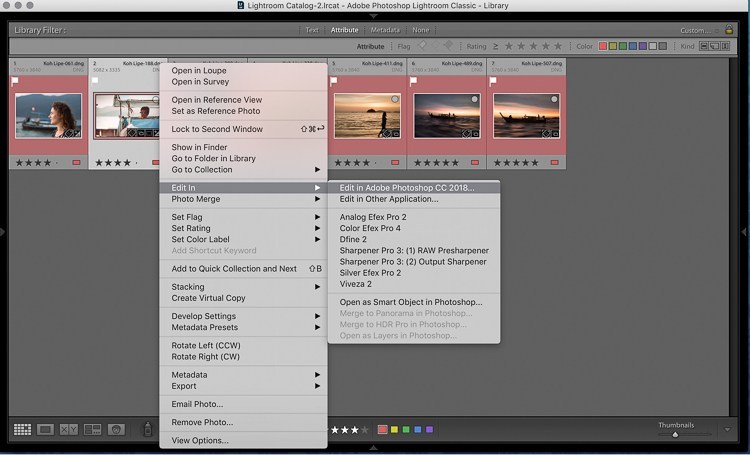Open Compare view XY icon
This screenshot has height=455, width=750.
point(68,429)
